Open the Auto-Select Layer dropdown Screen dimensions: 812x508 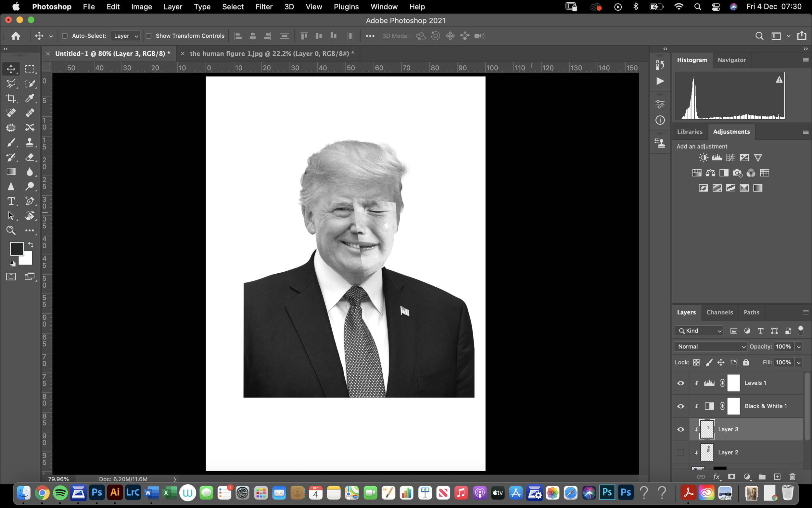click(x=125, y=36)
